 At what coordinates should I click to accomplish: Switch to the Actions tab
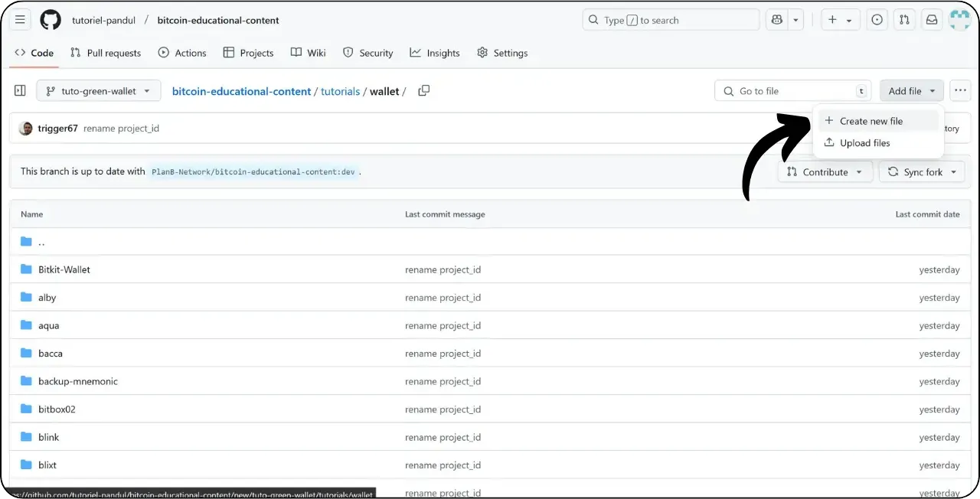point(182,53)
